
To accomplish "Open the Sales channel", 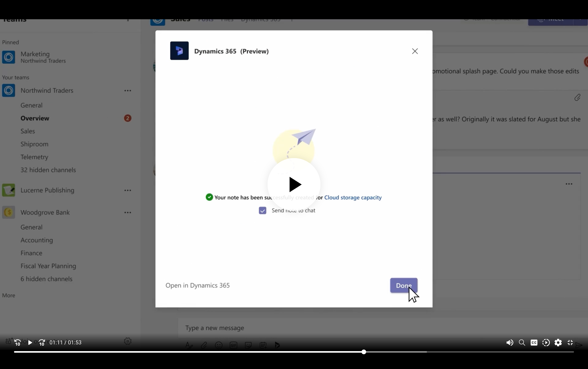I will (28, 131).
